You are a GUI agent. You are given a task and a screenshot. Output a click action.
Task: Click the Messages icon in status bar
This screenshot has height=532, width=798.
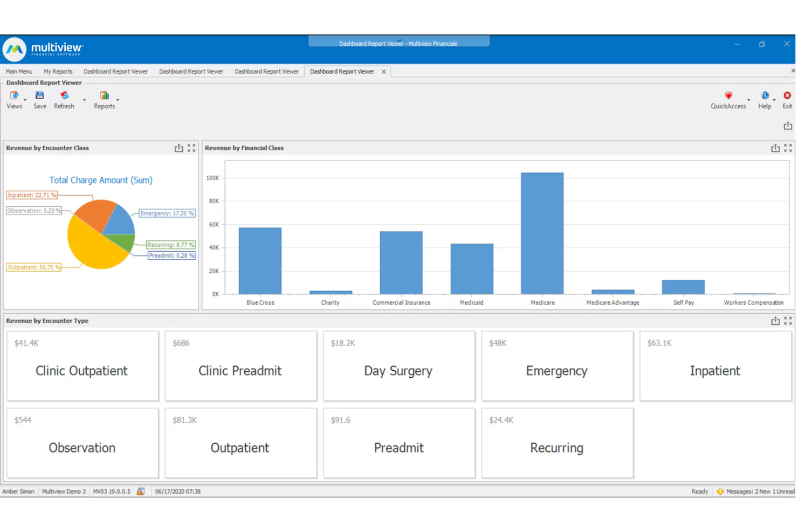(x=720, y=491)
